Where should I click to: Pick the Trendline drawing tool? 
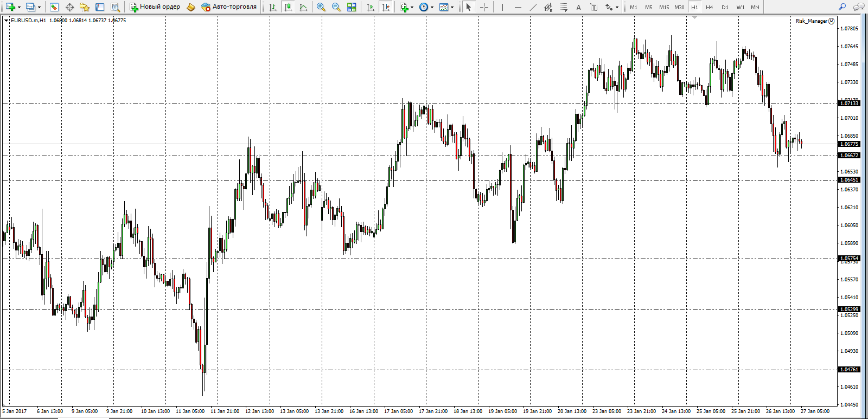(533, 7)
